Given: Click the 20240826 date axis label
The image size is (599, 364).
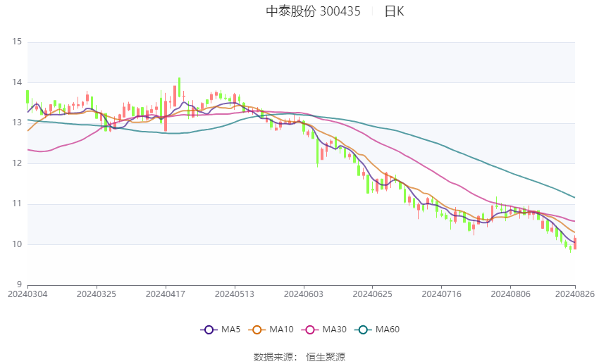Looking at the screenshot, I should [x=575, y=294].
